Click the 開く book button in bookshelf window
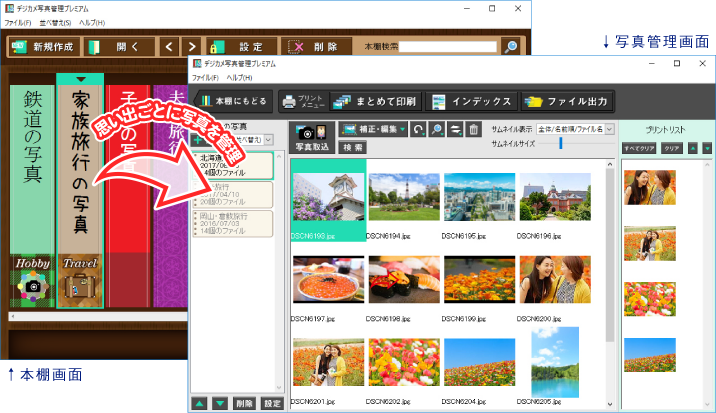716x413 pixels. click(x=119, y=47)
